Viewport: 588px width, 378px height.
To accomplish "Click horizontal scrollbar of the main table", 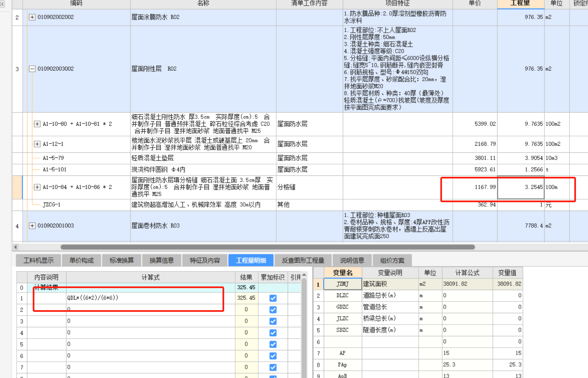I will pos(267,247).
